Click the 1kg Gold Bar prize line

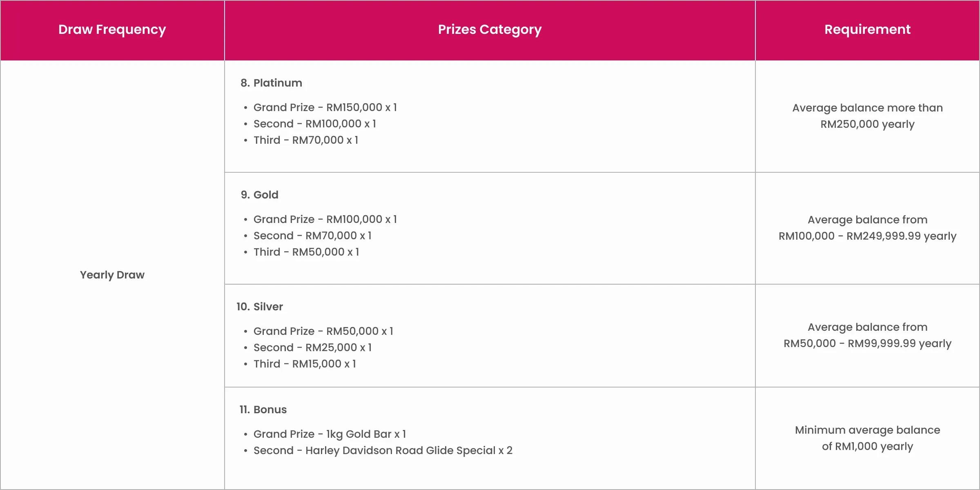(x=330, y=434)
